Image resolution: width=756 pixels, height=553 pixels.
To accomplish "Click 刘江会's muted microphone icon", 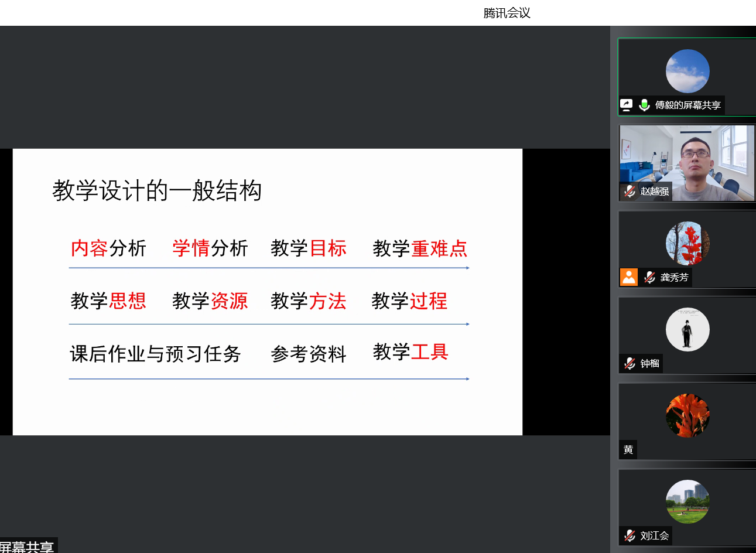I will click(630, 535).
